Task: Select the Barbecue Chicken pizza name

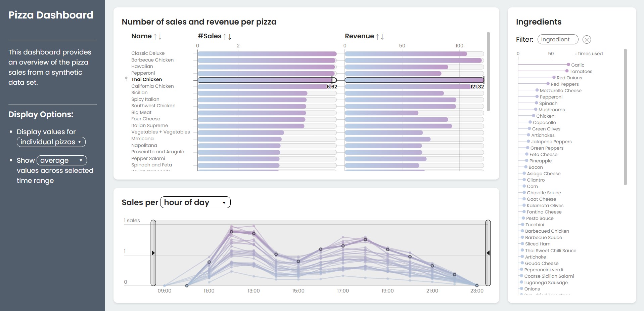Action: [x=152, y=60]
